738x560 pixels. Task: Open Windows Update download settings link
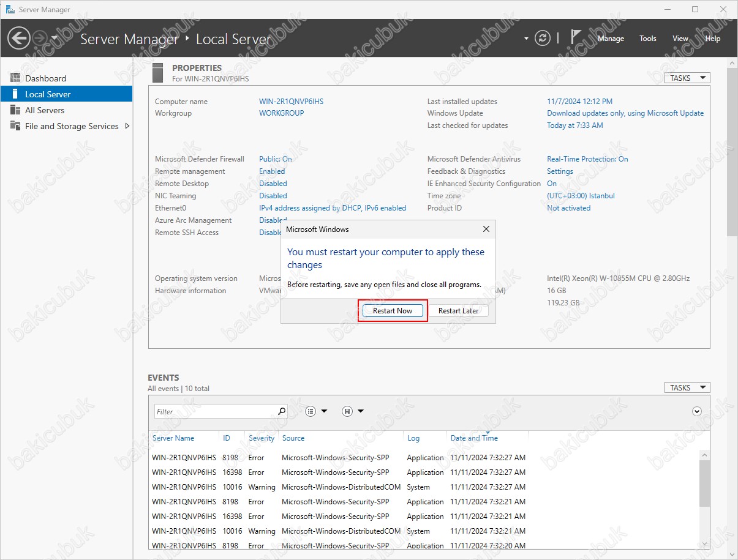click(625, 113)
